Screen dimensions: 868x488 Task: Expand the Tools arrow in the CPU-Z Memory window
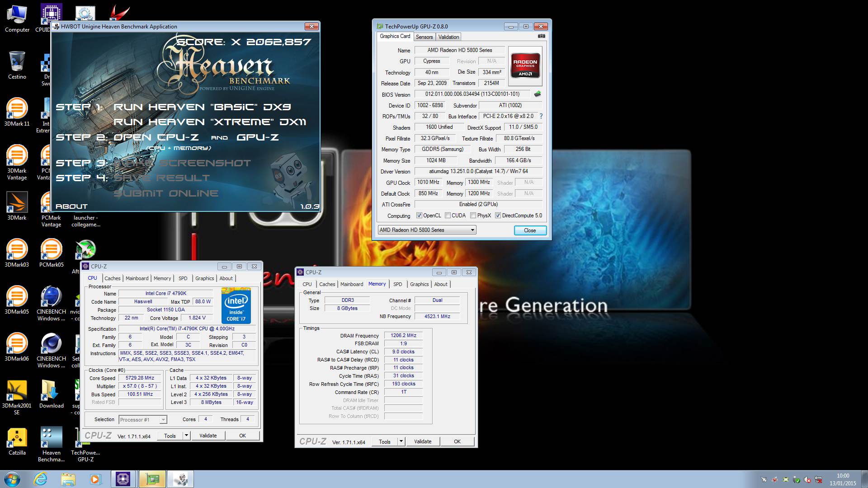pyautogui.click(x=401, y=441)
